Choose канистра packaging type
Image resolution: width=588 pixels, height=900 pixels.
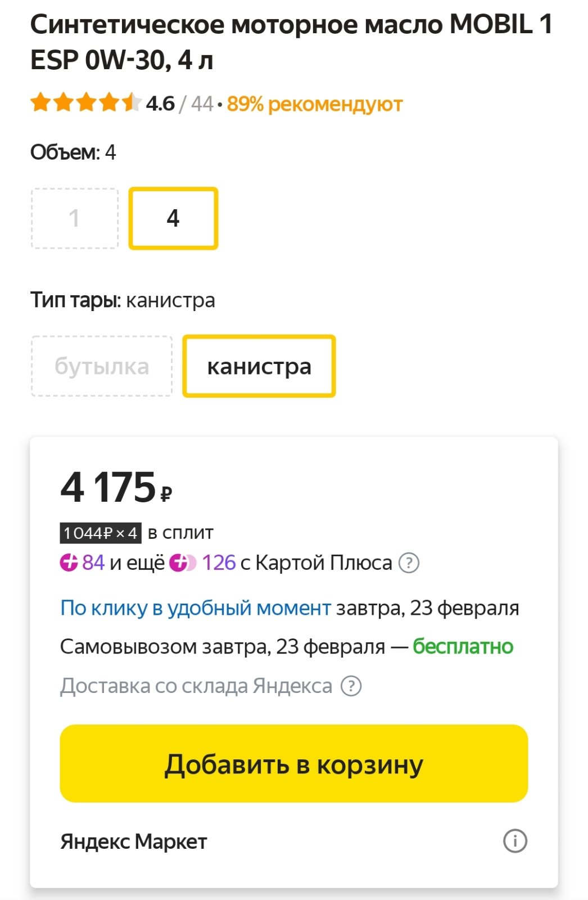click(x=259, y=366)
